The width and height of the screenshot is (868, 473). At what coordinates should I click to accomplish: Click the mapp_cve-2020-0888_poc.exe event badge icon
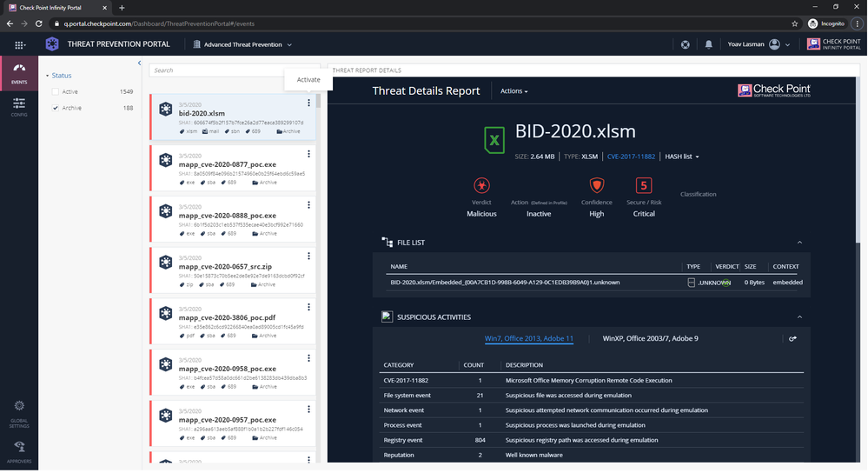coord(165,211)
